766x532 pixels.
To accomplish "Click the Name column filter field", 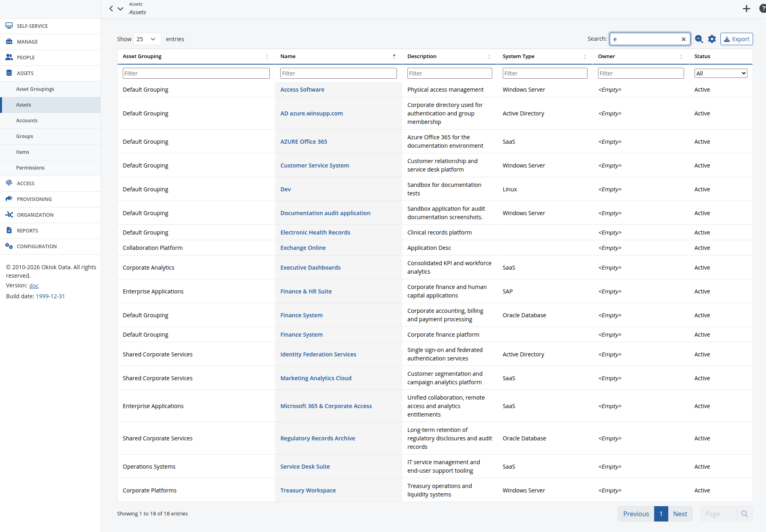I will click(x=338, y=73).
